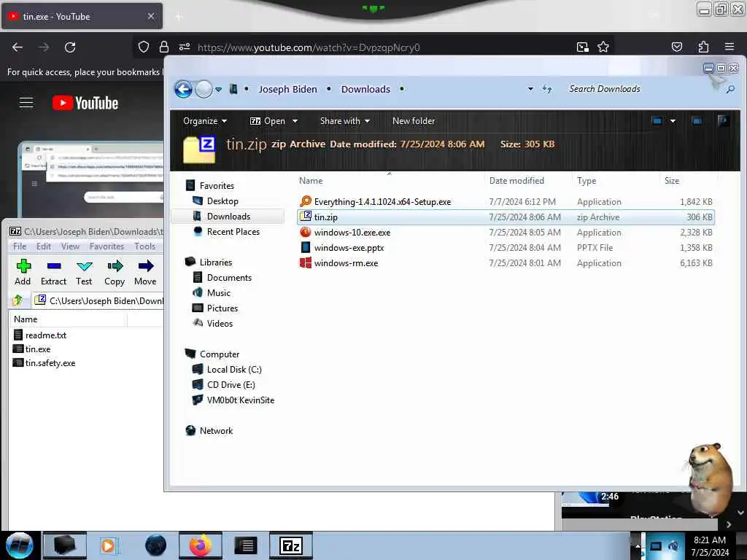Open recent locations dropdown in Explorer

(x=218, y=89)
